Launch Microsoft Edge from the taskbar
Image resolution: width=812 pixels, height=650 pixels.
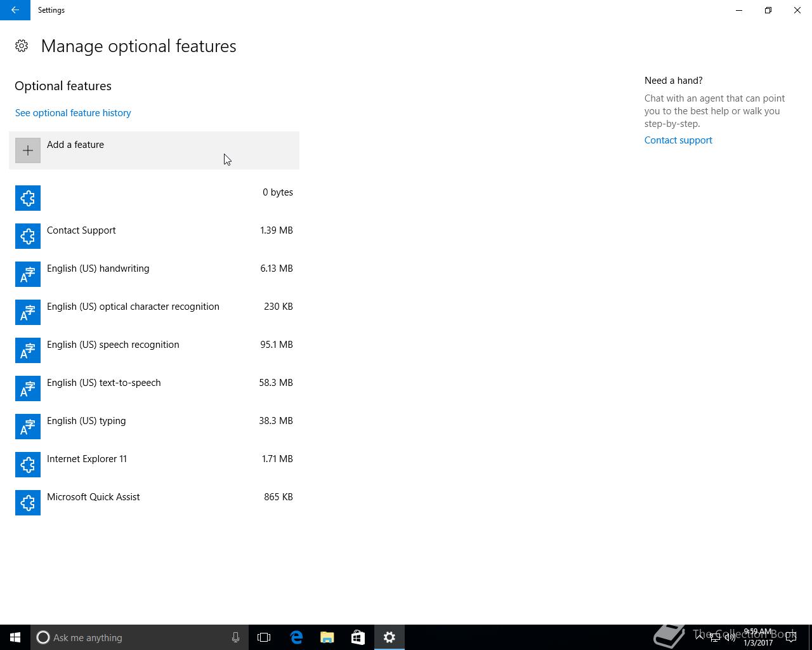296,637
